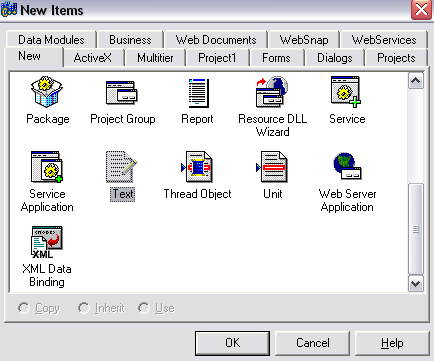
Task: Click the Cancel button
Action: coord(313,343)
